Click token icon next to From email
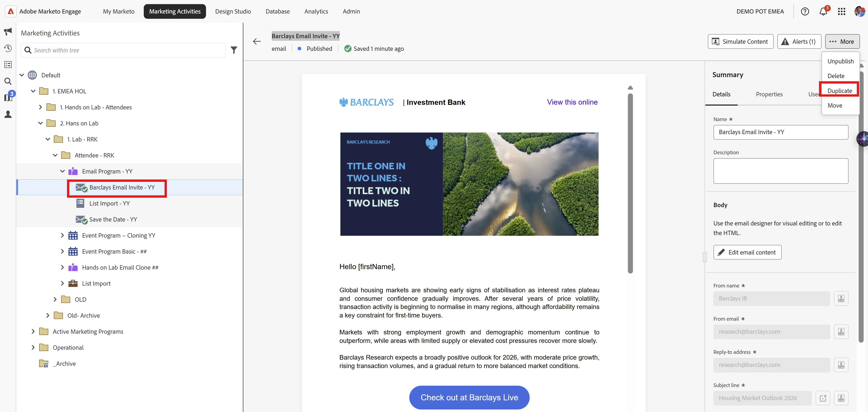 point(841,331)
